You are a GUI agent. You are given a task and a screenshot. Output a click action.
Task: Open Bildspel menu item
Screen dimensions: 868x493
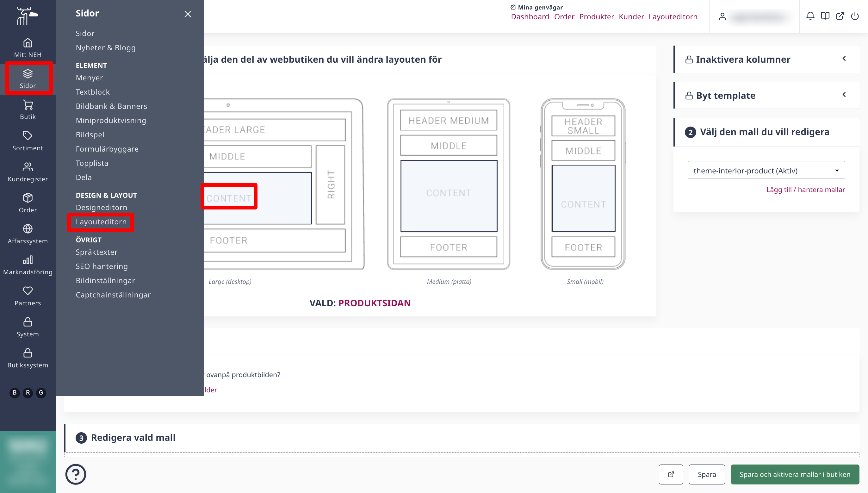pyautogui.click(x=90, y=134)
